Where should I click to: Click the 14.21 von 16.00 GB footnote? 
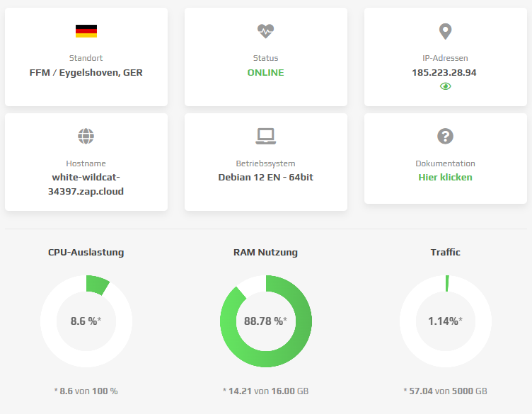tap(266, 391)
